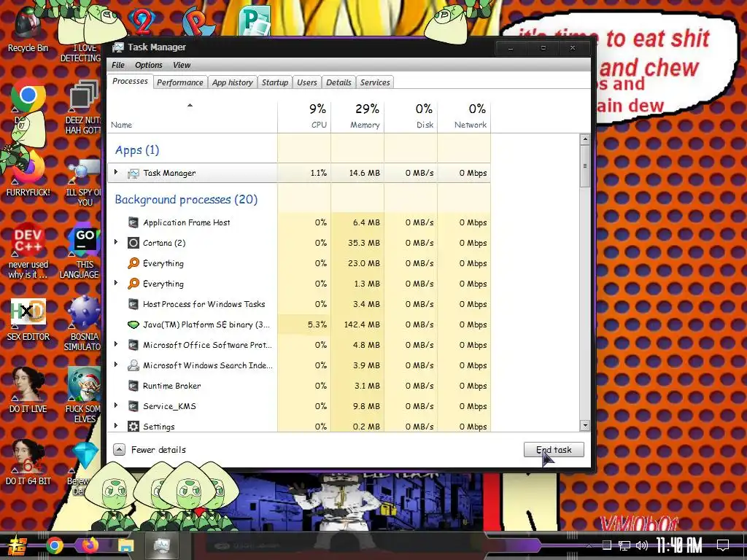
Task: Expand the Cortana (2) process group
Action: (116, 242)
